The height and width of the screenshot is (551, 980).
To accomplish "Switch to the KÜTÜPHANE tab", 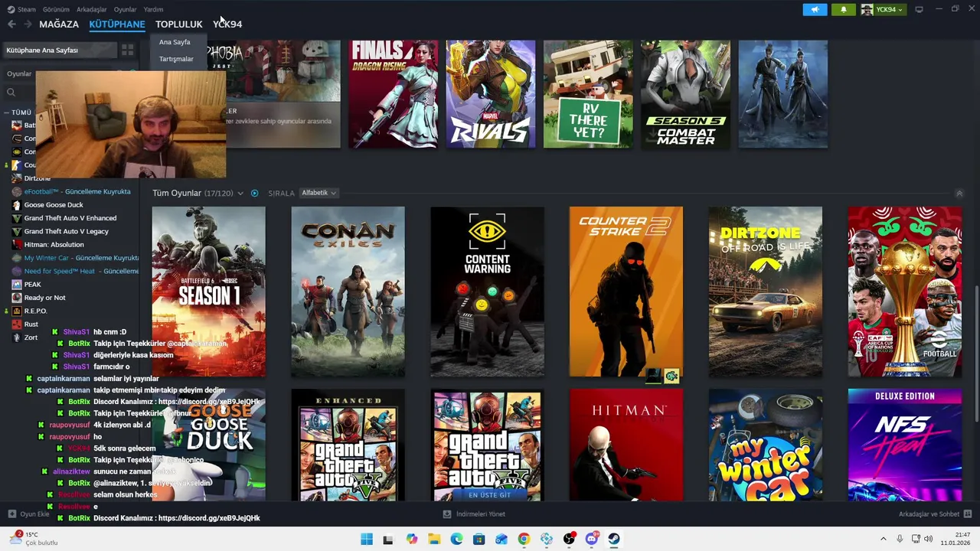I will tap(117, 24).
